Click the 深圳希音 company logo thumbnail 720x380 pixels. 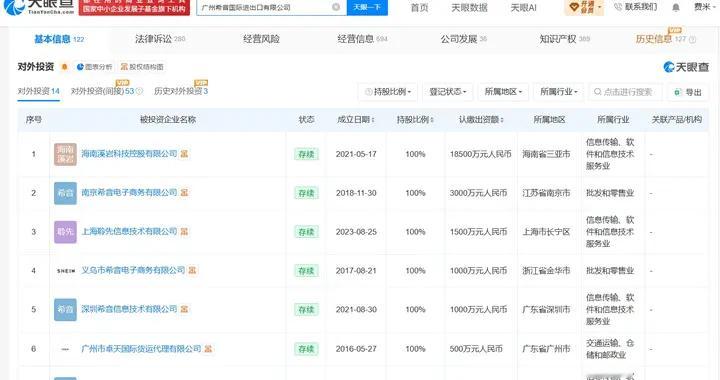coord(65,310)
